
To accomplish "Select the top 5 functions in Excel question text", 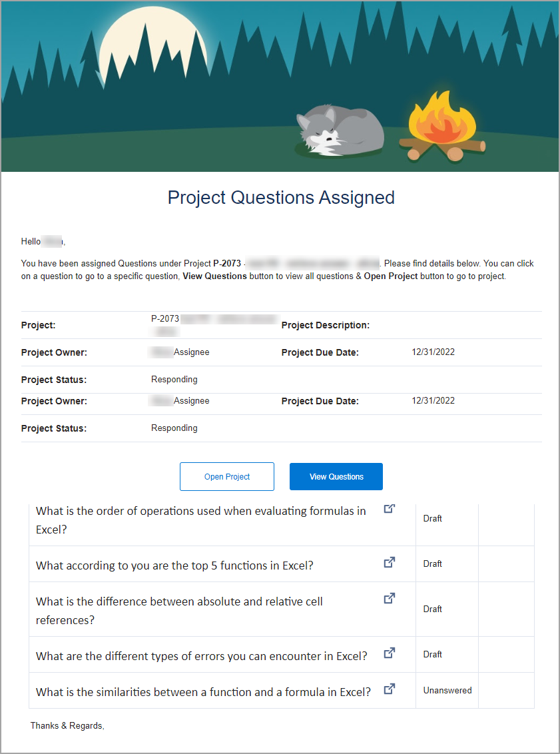I will pyautogui.click(x=174, y=565).
